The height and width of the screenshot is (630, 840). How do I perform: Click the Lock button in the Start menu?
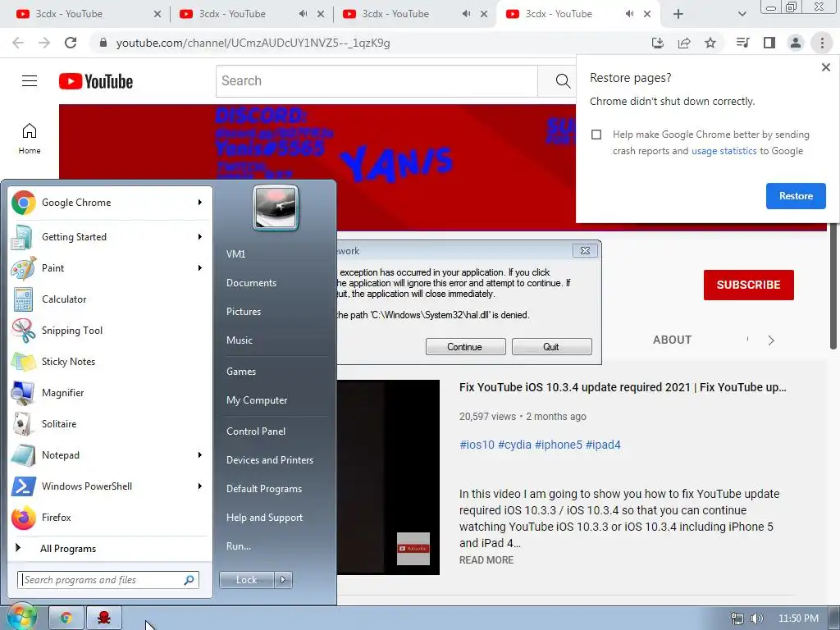(246, 580)
